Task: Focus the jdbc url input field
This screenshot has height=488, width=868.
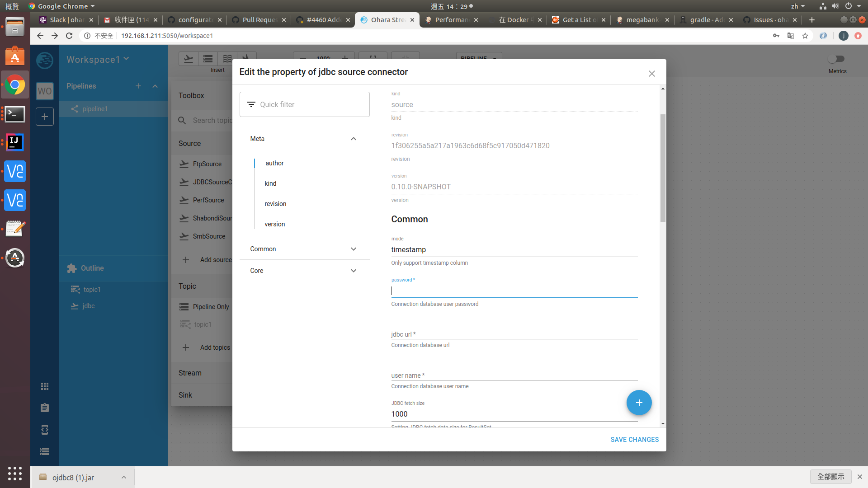Action: click(514, 334)
